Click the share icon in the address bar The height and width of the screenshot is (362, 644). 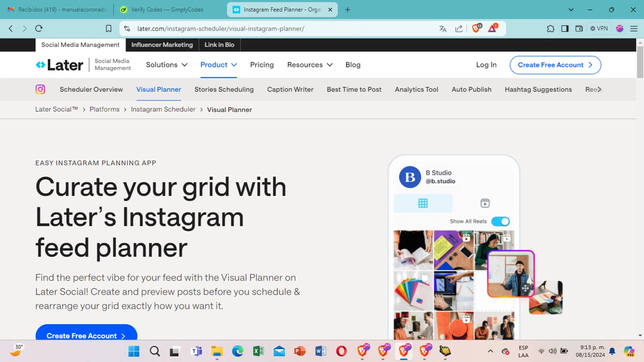pyautogui.click(x=459, y=29)
